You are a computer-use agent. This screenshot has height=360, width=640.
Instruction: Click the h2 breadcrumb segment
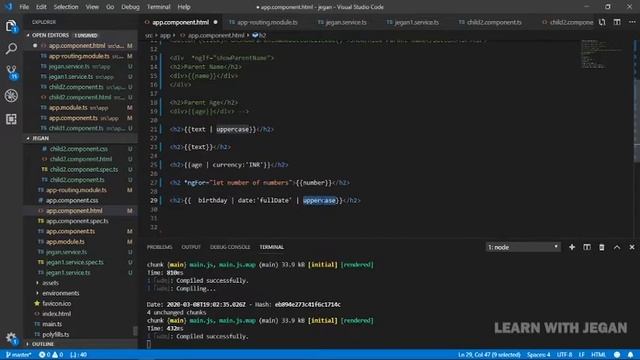[260, 36]
